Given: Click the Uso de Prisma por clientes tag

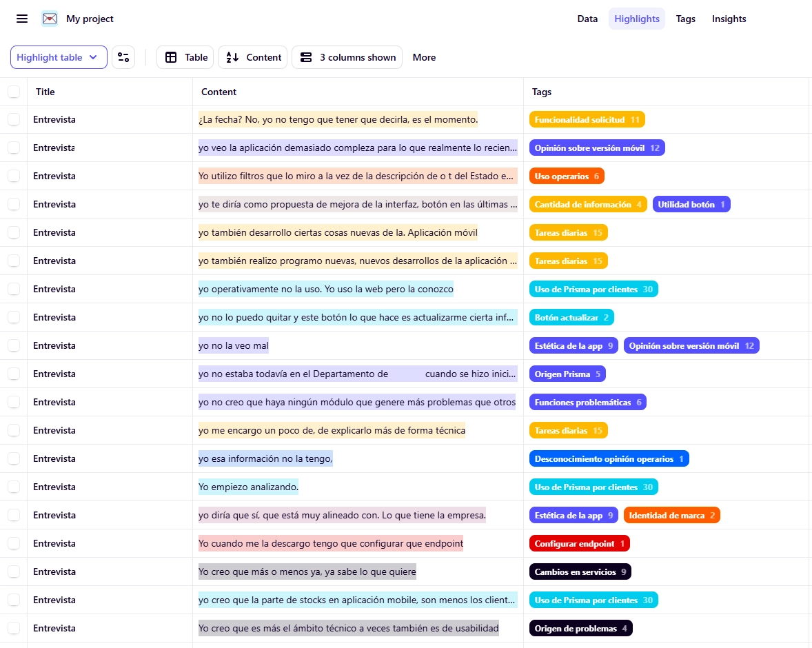Looking at the screenshot, I should 593,289.
